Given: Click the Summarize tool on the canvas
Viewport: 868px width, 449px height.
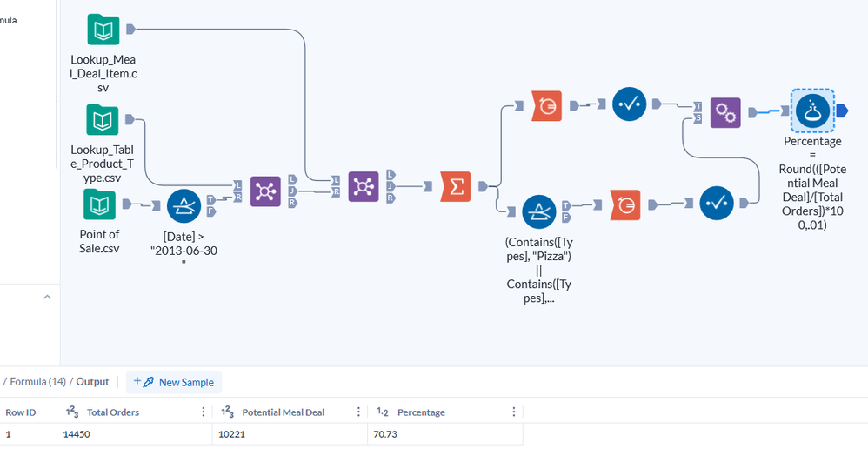Looking at the screenshot, I should pos(457,186).
